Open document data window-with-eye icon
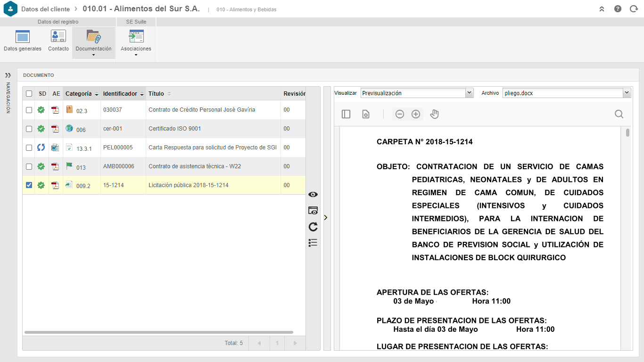 (313, 211)
